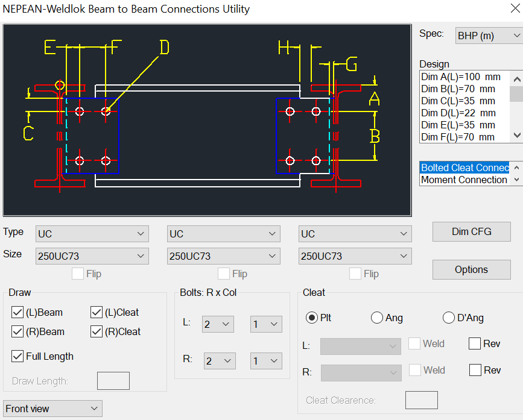Open the Cleat L size dropdown

pyautogui.click(x=361, y=346)
